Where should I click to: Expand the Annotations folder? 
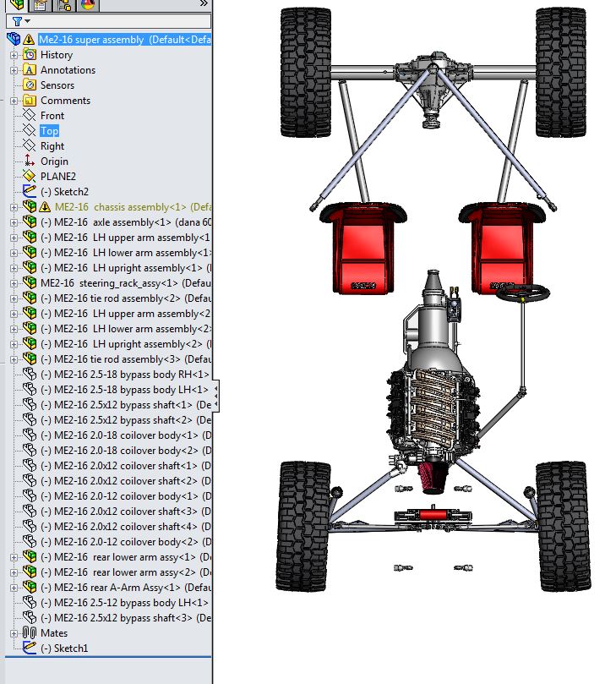point(14,70)
